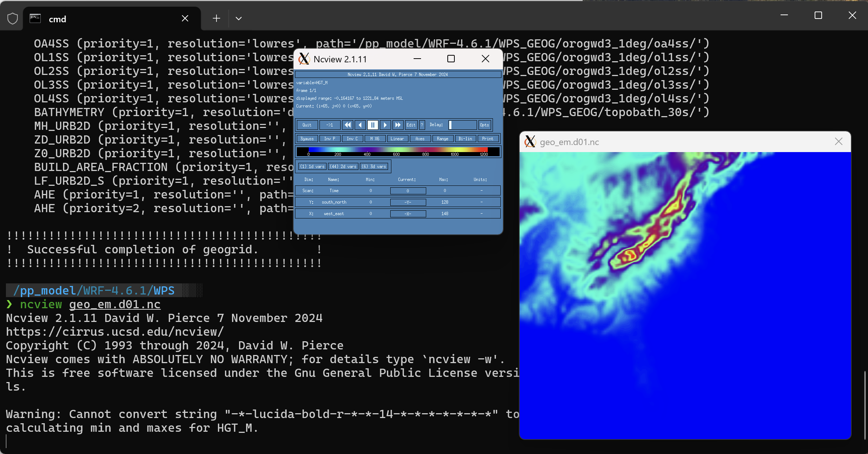Fast forward through frames in Ncview
Screen dimensions: 868x454
pos(398,125)
